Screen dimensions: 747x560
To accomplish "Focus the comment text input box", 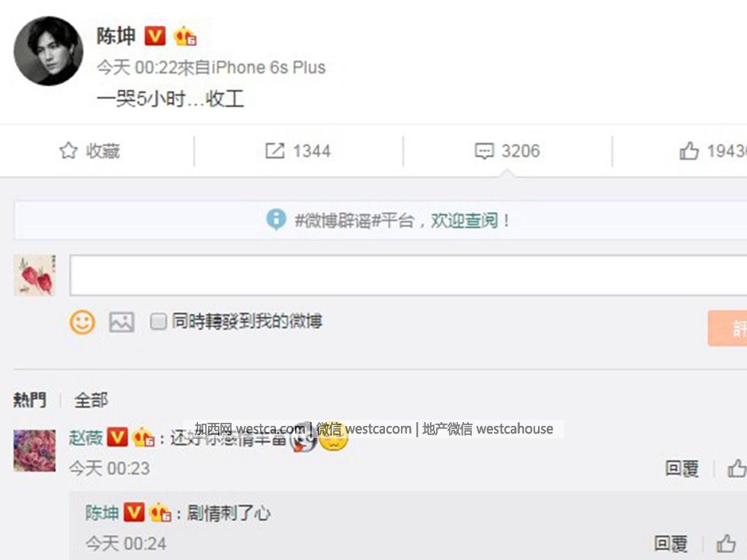I will click(409, 275).
